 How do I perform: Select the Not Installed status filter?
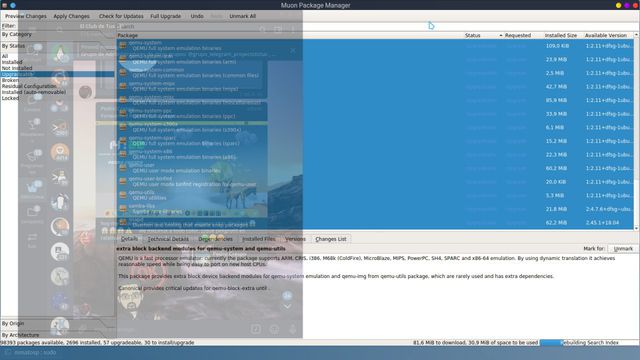pos(17,68)
